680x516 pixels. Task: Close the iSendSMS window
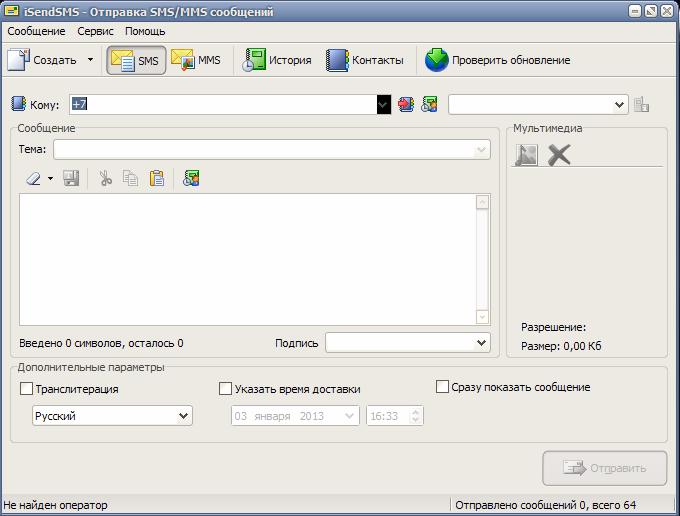[667, 11]
